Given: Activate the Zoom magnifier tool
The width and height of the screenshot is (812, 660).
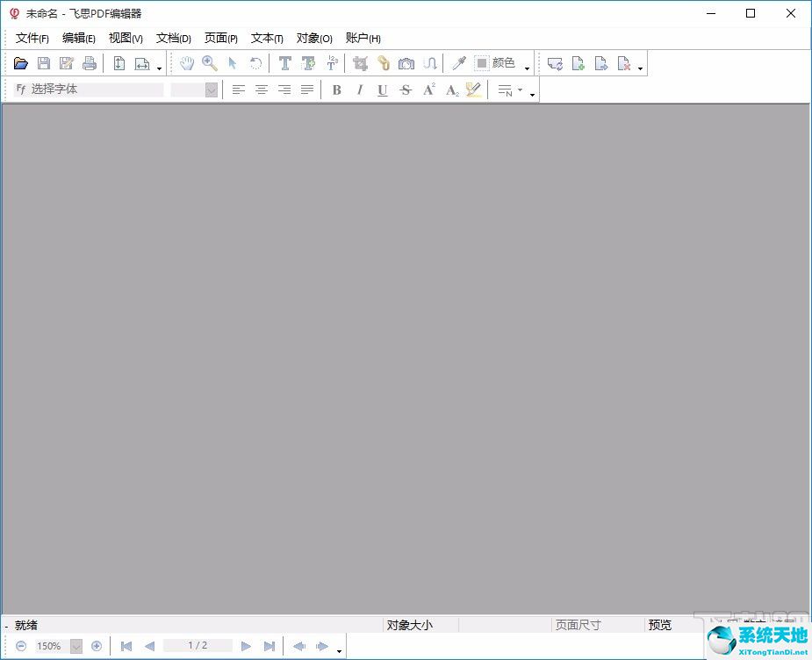Looking at the screenshot, I should (210, 63).
